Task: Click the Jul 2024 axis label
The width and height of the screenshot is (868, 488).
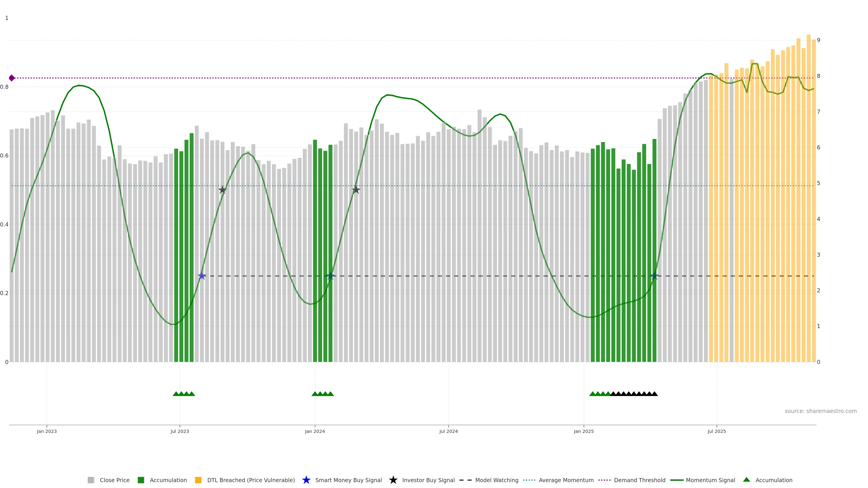Action: [448, 432]
